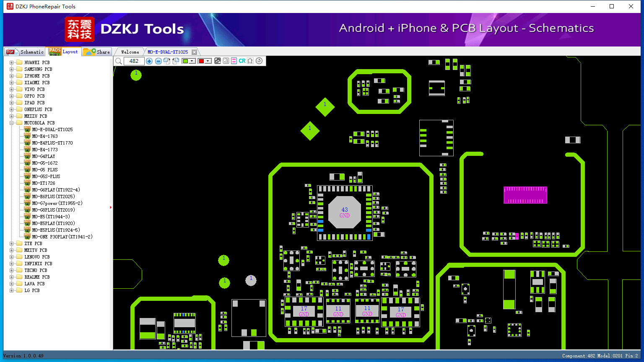Open the MO-E4PLUS-XT1770 layout file
Screen dimensions: 644x362
click(52, 143)
